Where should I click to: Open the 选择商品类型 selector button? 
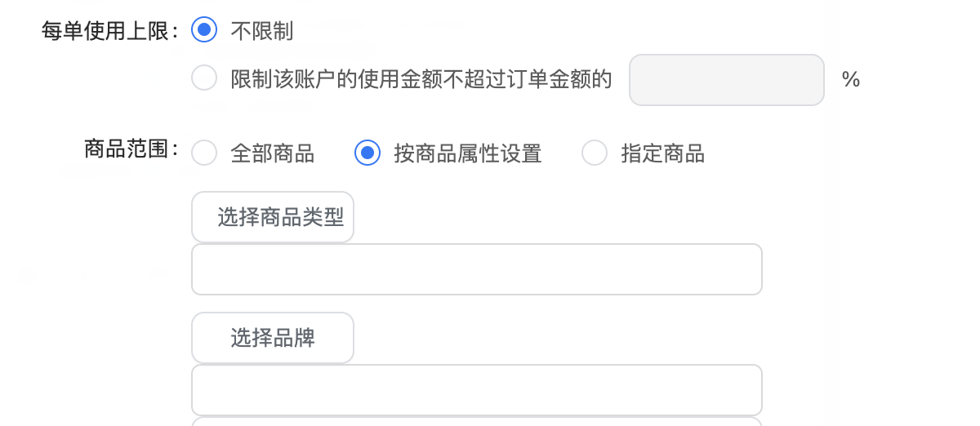pos(273,217)
